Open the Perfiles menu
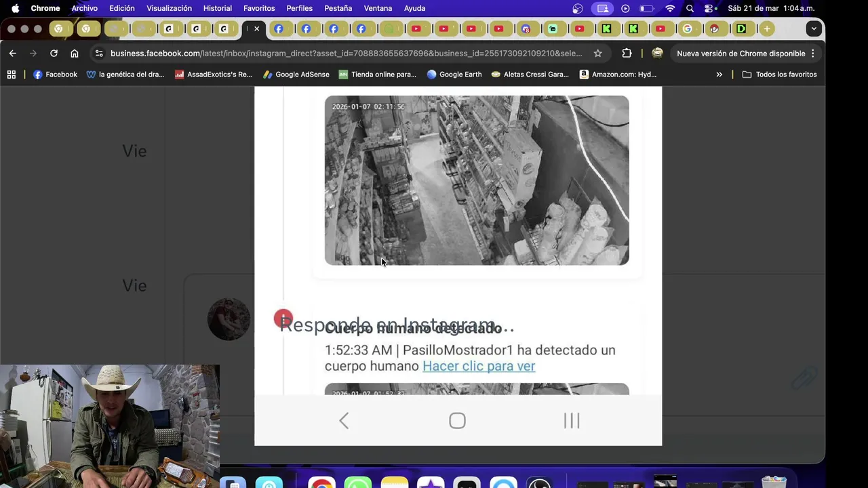Image resolution: width=868 pixels, height=488 pixels. 299,8
